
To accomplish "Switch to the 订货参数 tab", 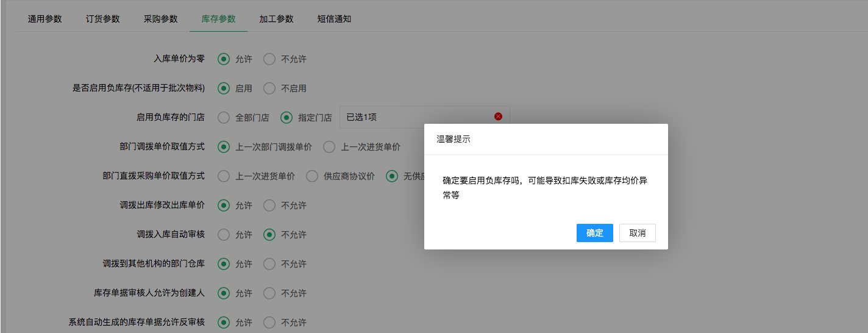I will [x=103, y=19].
